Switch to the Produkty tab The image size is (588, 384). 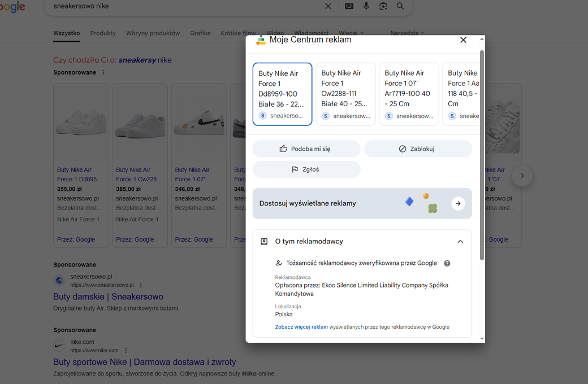click(103, 33)
